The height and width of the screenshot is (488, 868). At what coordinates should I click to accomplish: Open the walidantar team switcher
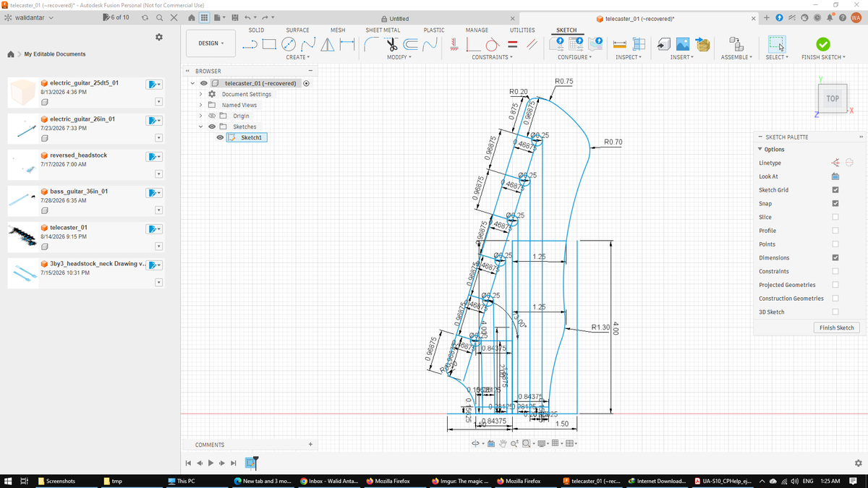30,17
